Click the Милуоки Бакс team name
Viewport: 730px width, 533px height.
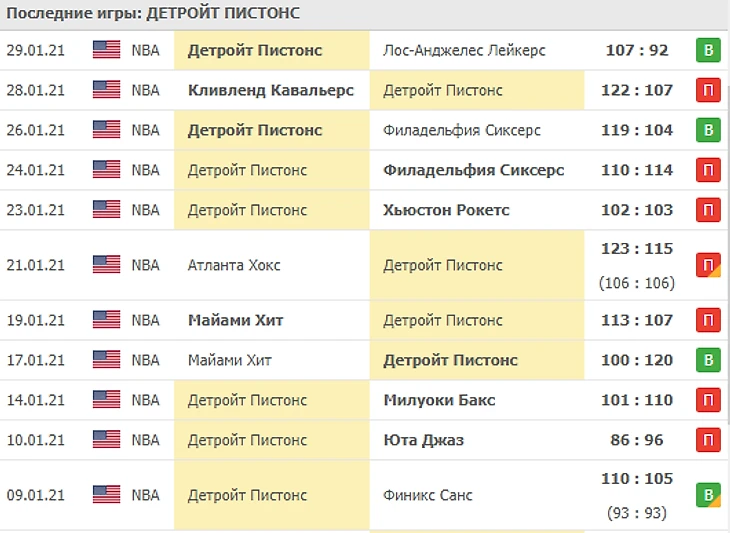[x=439, y=400]
